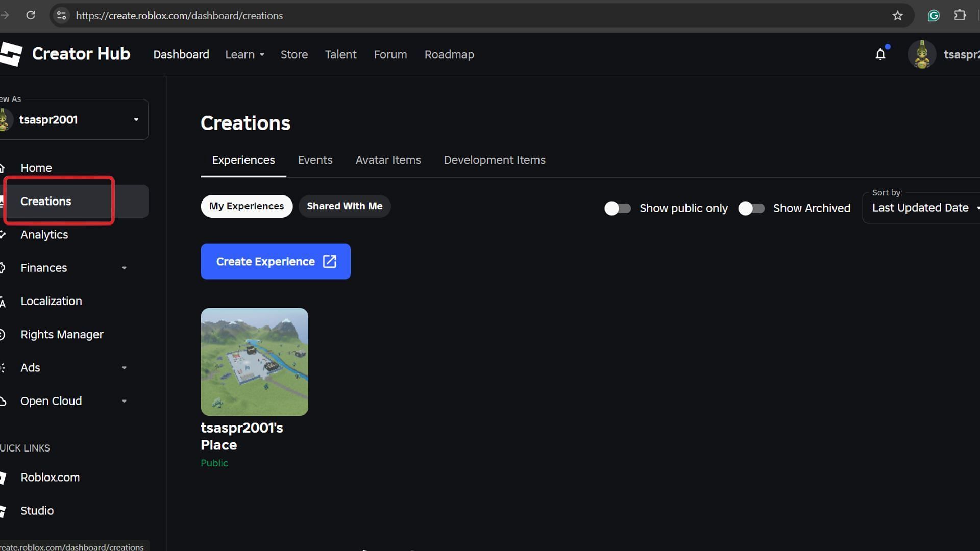Switch to the Events tab
Image resolution: width=980 pixels, height=551 pixels.
click(x=315, y=160)
